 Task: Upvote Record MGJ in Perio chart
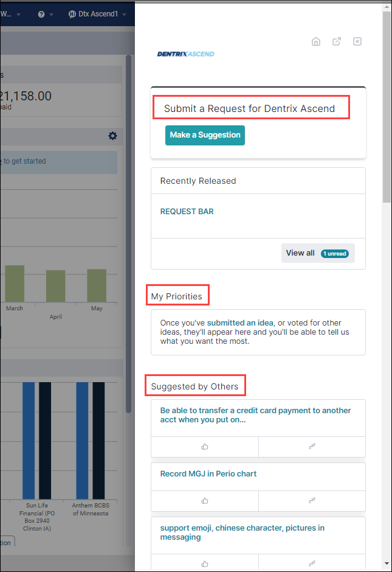tap(205, 501)
